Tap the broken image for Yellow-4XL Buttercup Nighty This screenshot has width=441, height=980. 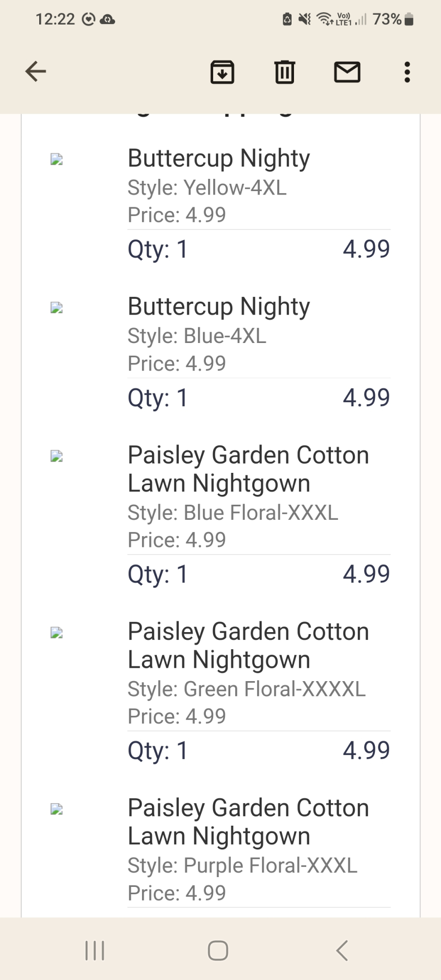coord(57,159)
